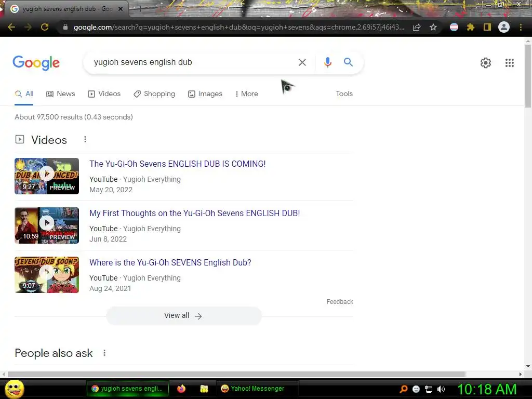Screen dimensions: 532x399
Task: Go back using the browser back arrow
Action: 11,27
